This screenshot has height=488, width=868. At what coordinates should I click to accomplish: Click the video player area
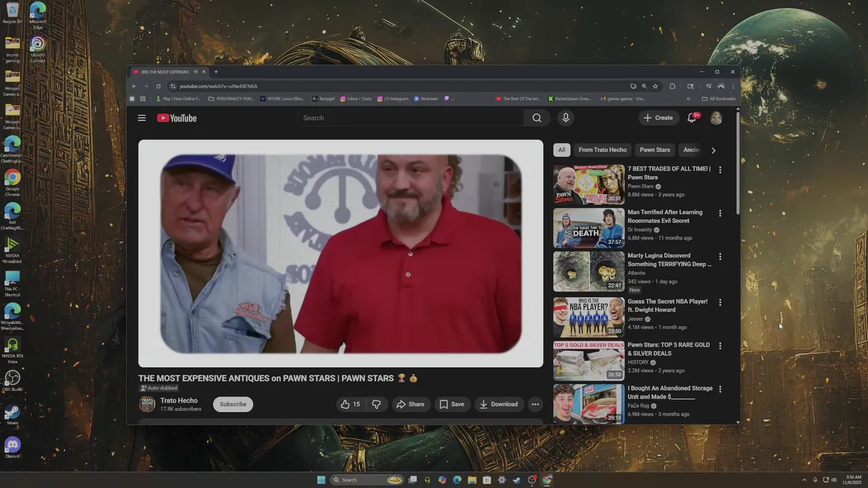[x=340, y=253]
